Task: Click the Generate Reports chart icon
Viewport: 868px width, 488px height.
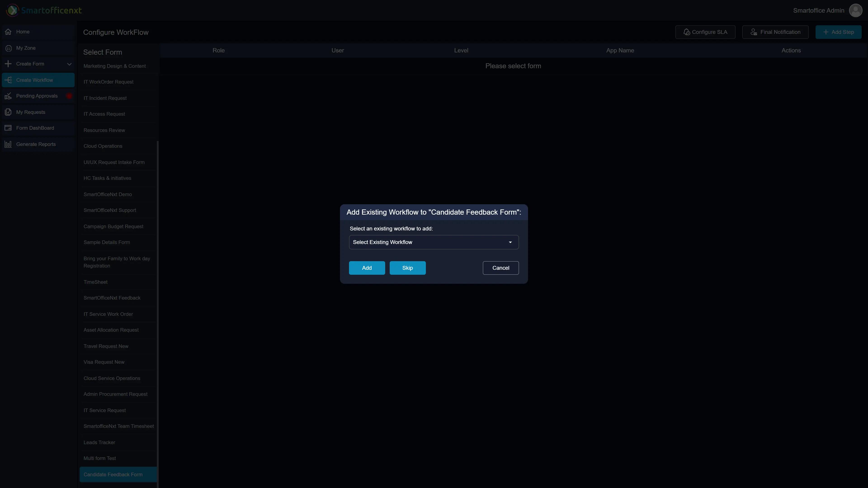Action: [8, 144]
